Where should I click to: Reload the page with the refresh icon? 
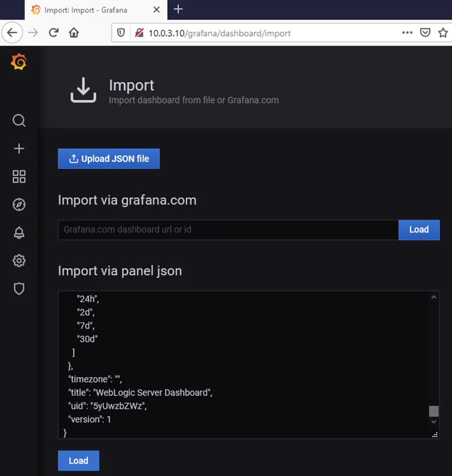(54, 32)
